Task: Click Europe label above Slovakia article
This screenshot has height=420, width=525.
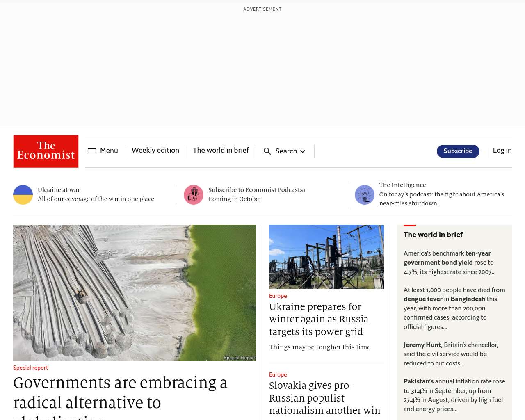Action: (278, 375)
